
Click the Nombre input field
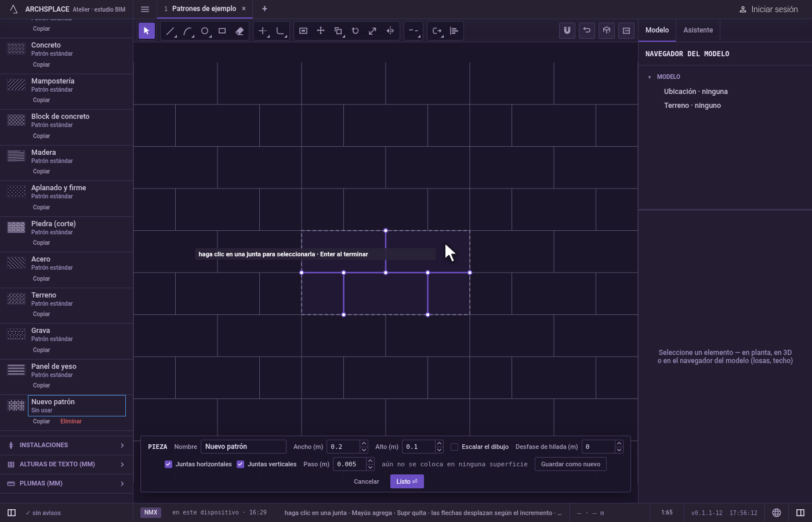(x=244, y=447)
